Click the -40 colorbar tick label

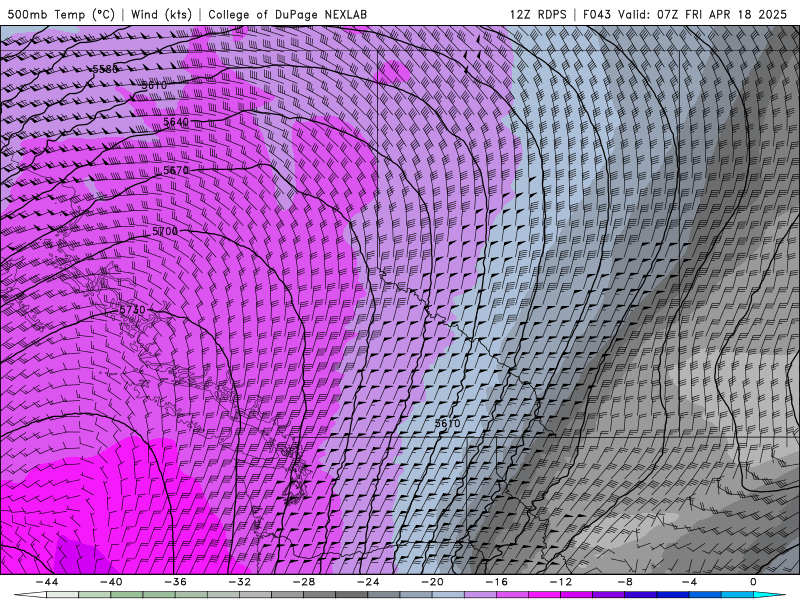[111, 582]
